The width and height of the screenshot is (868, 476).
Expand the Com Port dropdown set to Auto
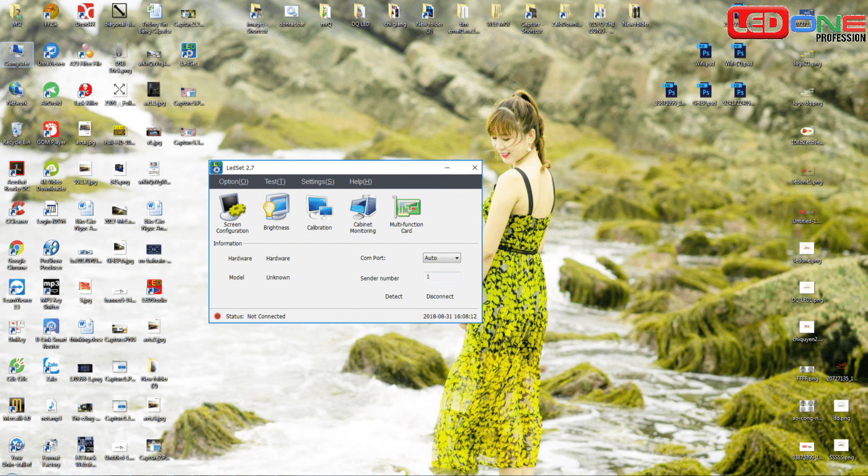point(442,258)
